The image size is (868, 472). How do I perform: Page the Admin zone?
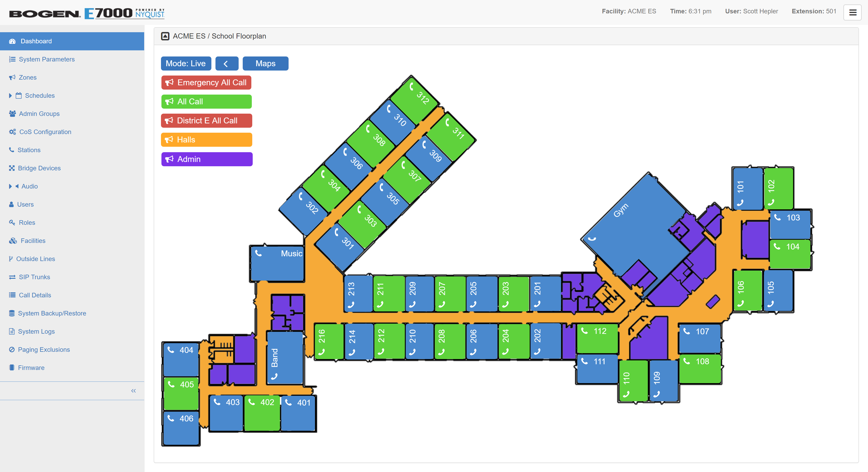coord(207,159)
